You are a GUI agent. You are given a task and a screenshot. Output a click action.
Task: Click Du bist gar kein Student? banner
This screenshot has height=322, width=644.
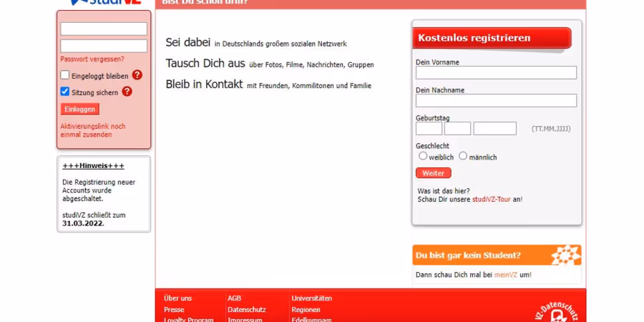click(497, 255)
